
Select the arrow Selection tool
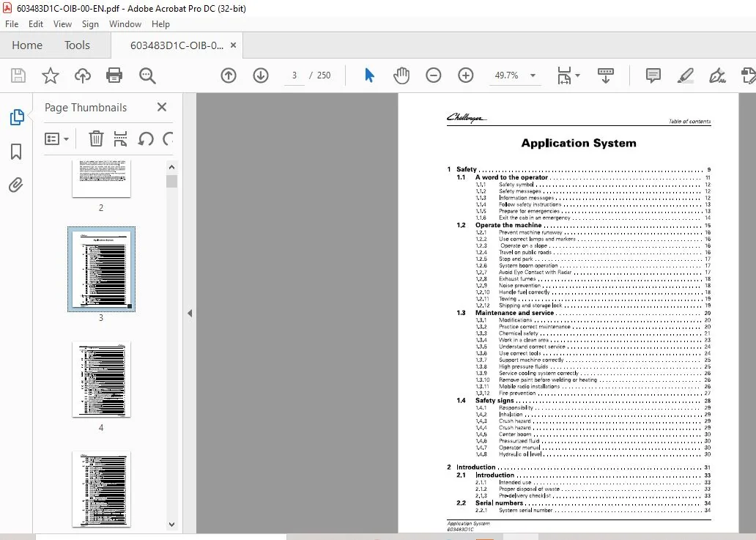pos(369,75)
